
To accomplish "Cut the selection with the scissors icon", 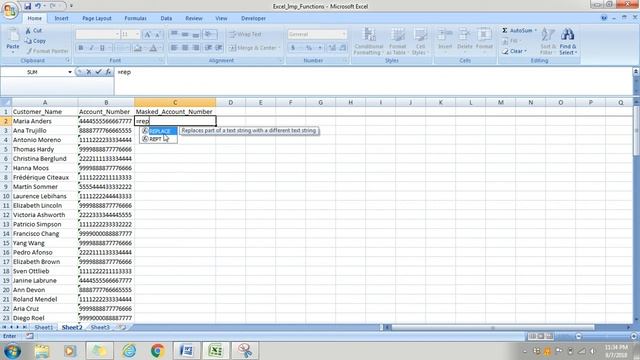I will click(28, 31).
